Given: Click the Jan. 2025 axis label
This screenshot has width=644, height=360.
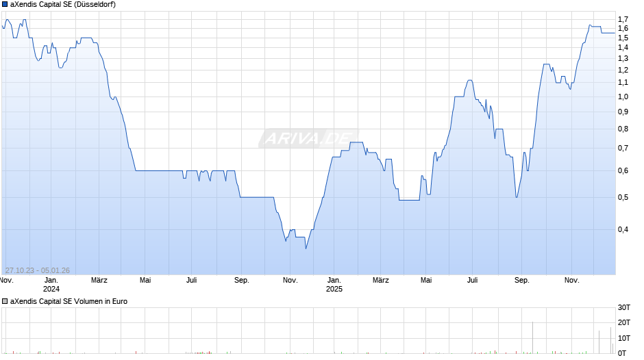Looking at the screenshot, I should [x=334, y=285].
